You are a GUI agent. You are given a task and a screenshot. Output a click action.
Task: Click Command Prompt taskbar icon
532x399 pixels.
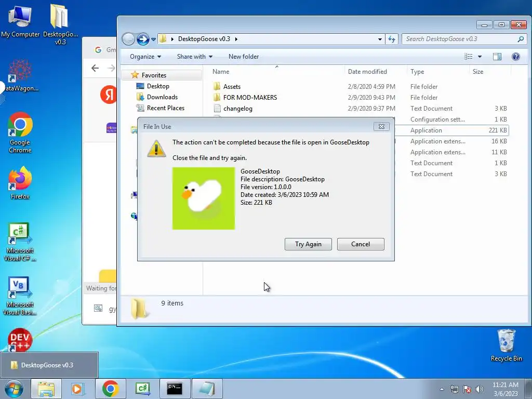pyautogui.click(x=175, y=389)
